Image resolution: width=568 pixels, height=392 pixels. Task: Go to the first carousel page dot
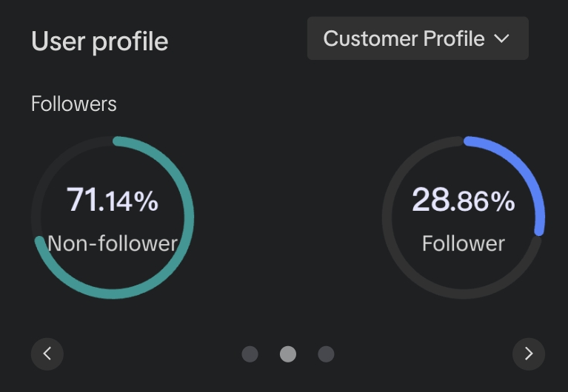[x=250, y=354]
